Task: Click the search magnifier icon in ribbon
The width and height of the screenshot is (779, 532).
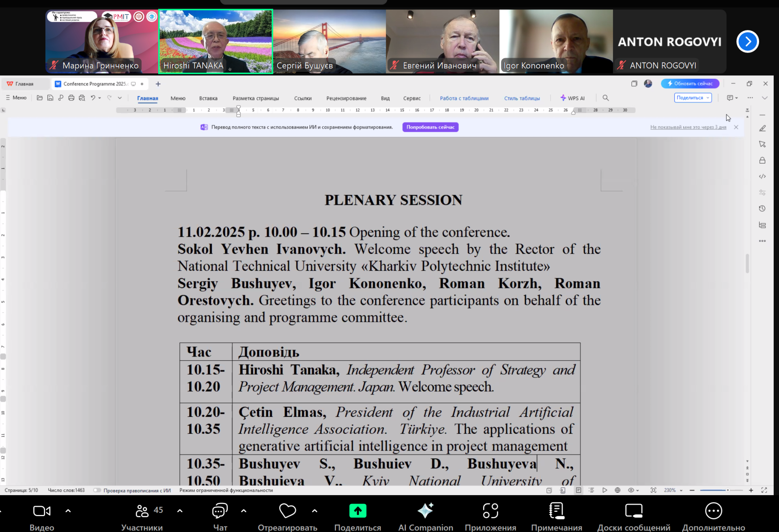Action: pos(606,98)
